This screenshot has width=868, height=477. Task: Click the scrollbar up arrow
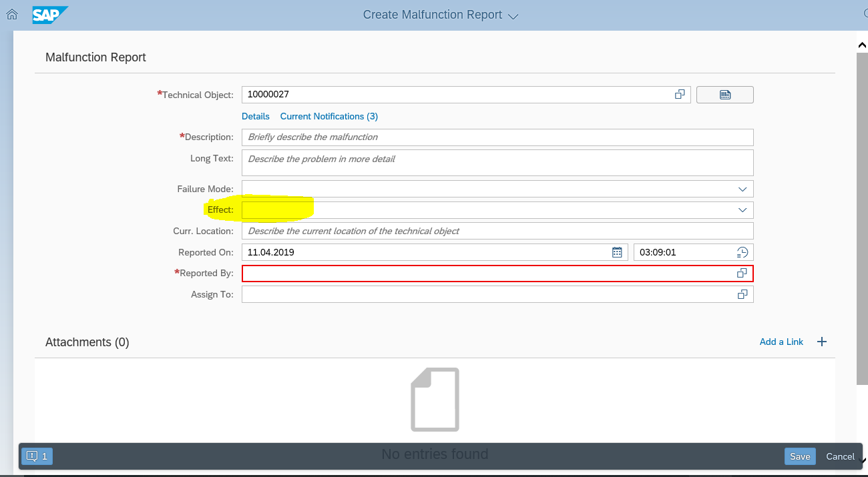coord(862,44)
